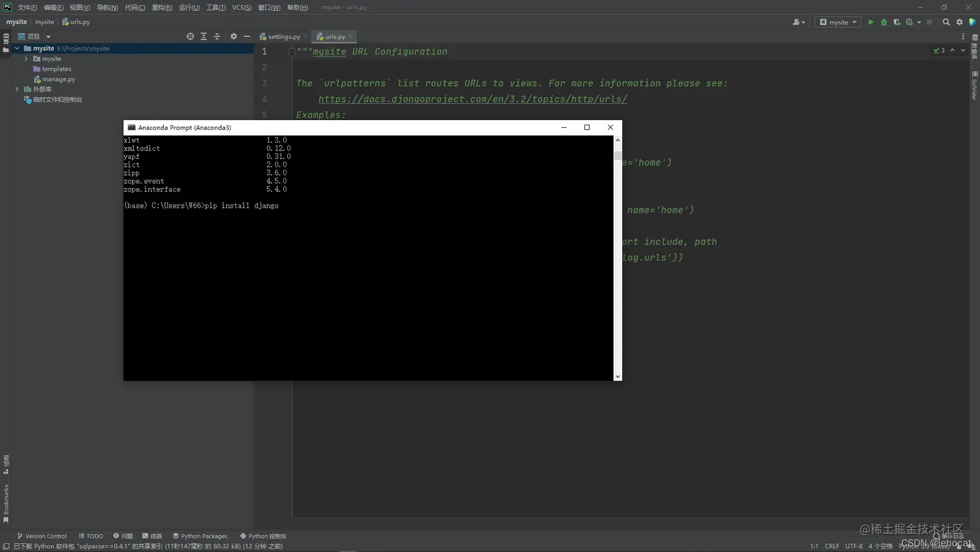Screen dimensions: 980x552
Task: Open the mysite run configuration dropdown
Action: pyautogui.click(x=838, y=22)
